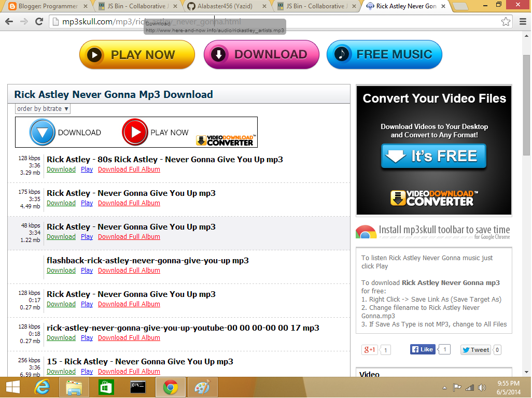Download Full Album for 80s Rick Astley track

(129, 169)
